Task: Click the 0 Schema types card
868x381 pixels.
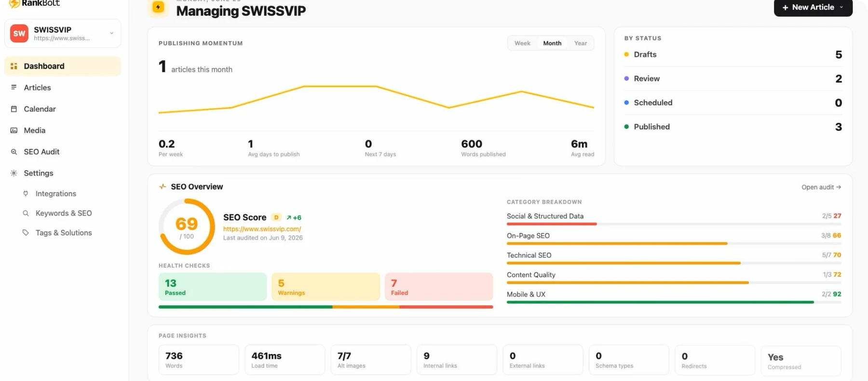Action: [629, 359]
